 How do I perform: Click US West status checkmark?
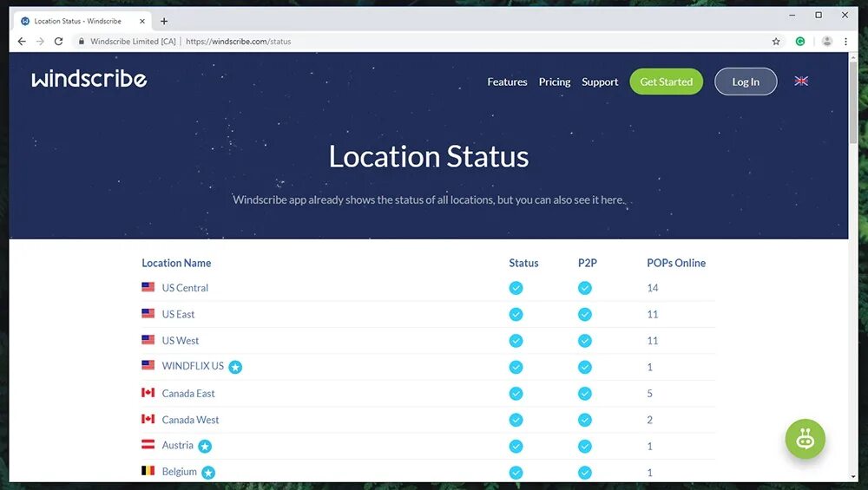coord(516,341)
